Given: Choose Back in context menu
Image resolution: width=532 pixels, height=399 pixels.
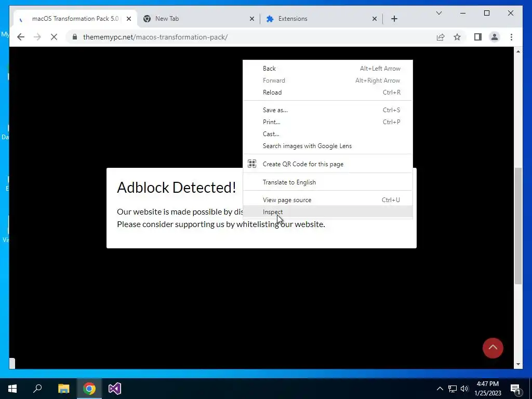Looking at the screenshot, I should tap(328, 69).
